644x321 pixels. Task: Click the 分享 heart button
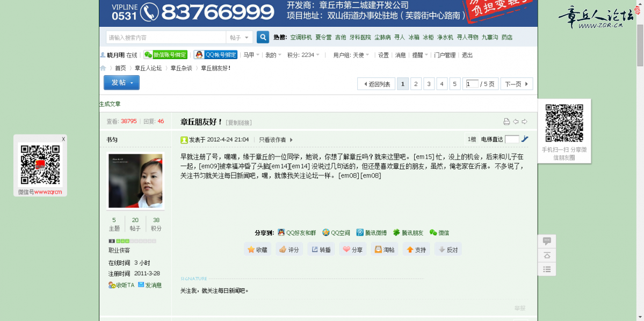[353, 249]
